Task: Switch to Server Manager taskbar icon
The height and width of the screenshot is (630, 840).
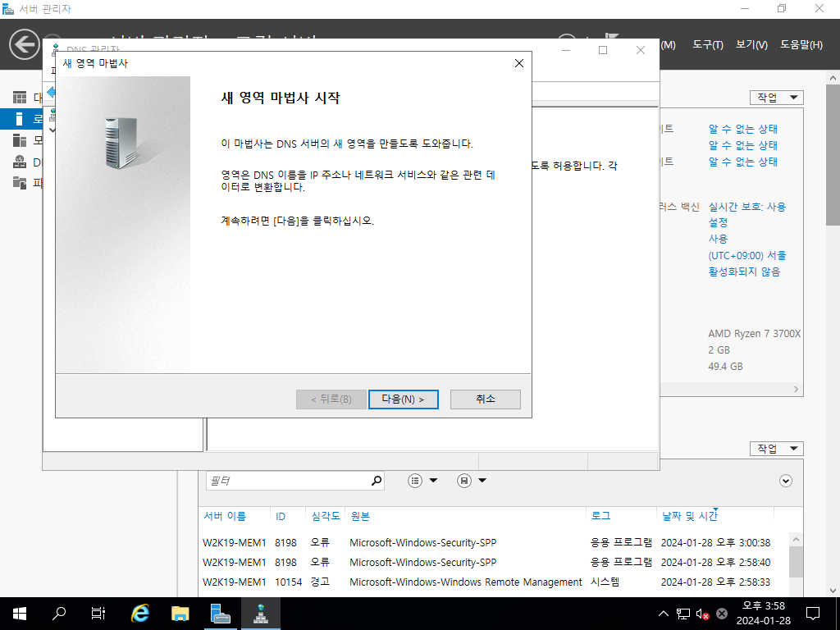Action: (x=220, y=614)
